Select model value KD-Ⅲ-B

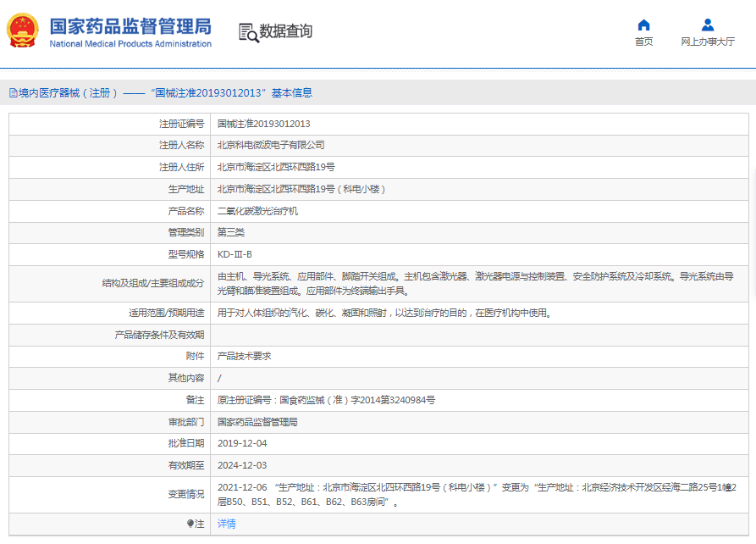coord(235,254)
